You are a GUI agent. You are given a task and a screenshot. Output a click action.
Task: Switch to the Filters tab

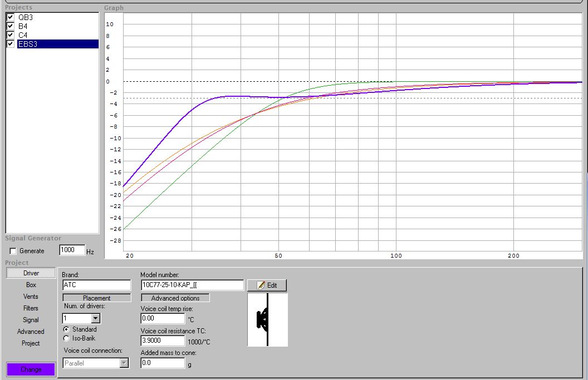point(31,308)
